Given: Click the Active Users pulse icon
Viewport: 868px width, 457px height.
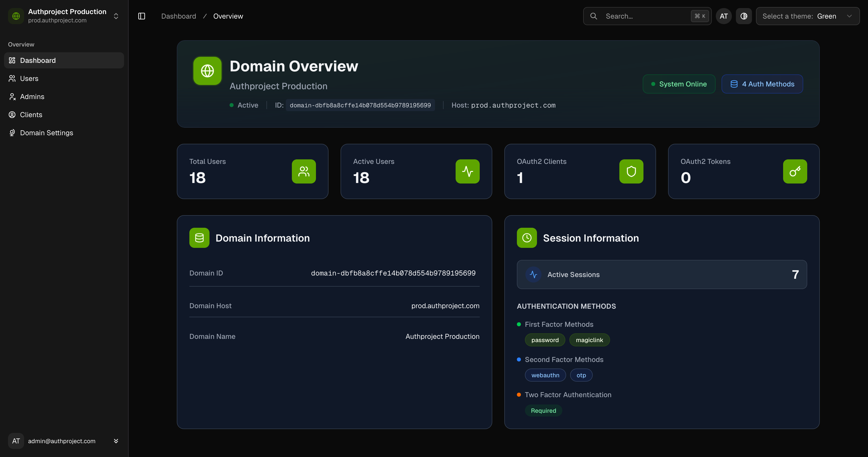Looking at the screenshot, I should coord(467,171).
